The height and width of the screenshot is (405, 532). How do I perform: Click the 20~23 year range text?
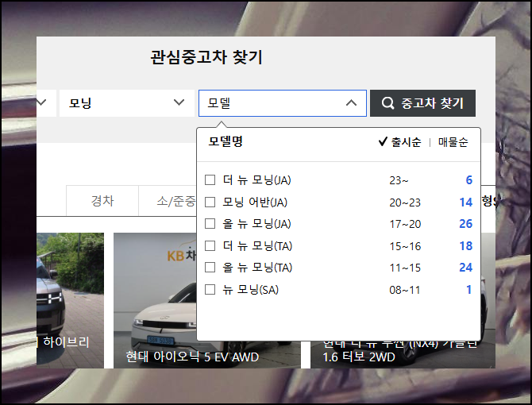[405, 202]
